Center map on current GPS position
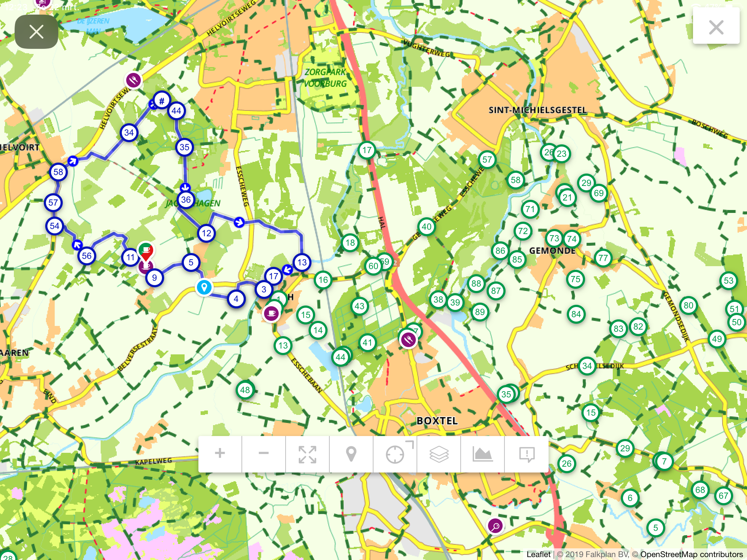Viewport: 747px width, 560px height. tap(395, 454)
